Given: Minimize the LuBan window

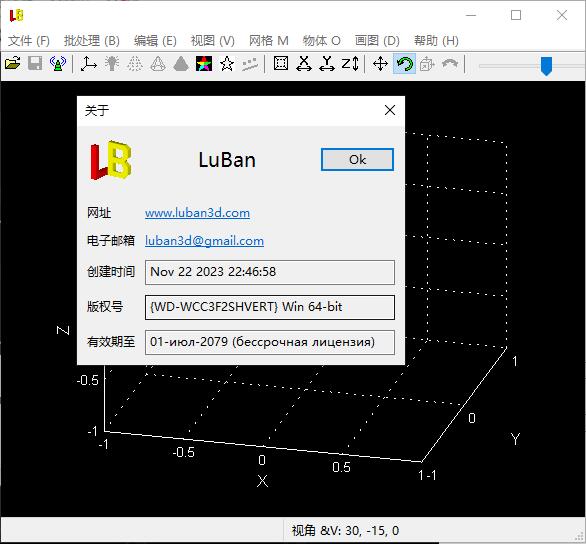Looking at the screenshot, I should tap(471, 15).
